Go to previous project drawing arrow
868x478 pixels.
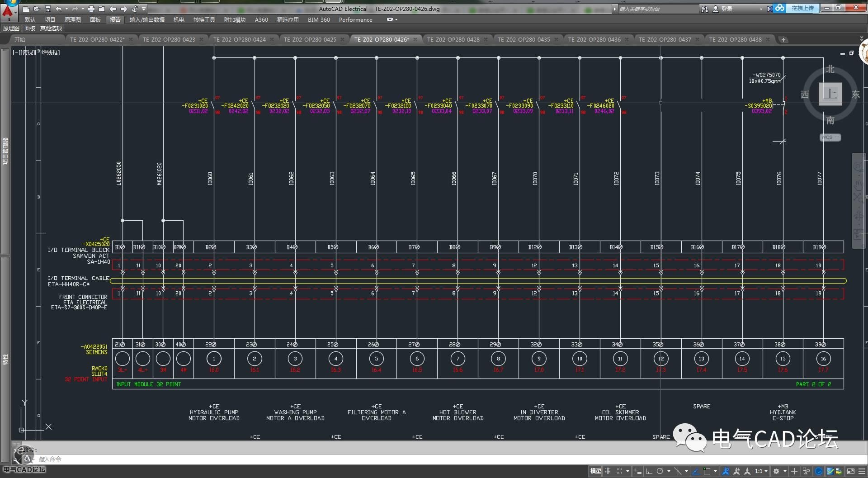[x=113, y=9]
